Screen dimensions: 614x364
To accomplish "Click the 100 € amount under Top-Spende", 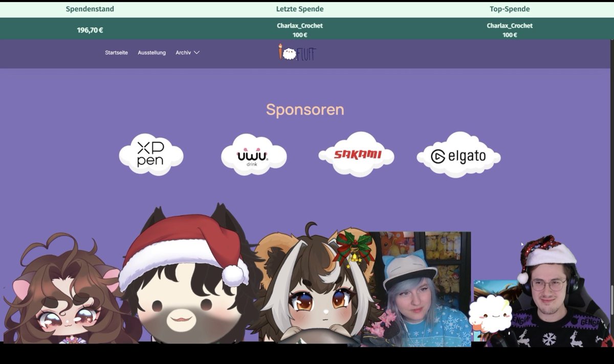I will tap(510, 35).
